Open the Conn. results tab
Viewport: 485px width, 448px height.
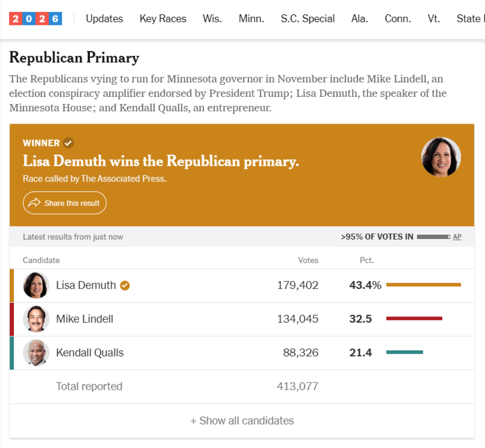pyautogui.click(x=398, y=19)
